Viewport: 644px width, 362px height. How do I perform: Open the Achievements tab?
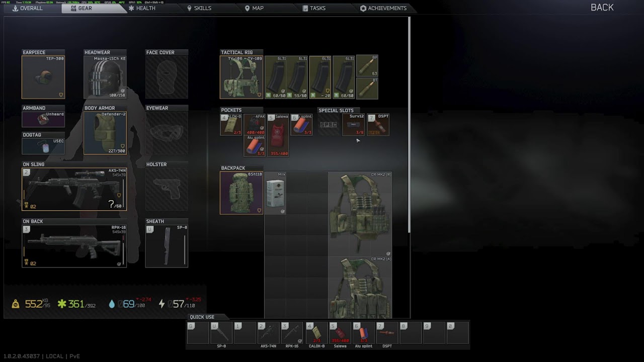383,8
